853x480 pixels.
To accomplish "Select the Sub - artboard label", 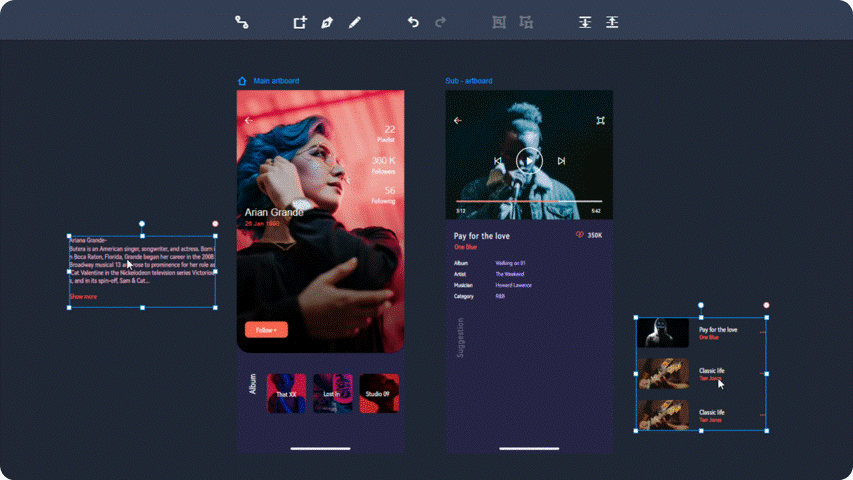I will (469, 81).
